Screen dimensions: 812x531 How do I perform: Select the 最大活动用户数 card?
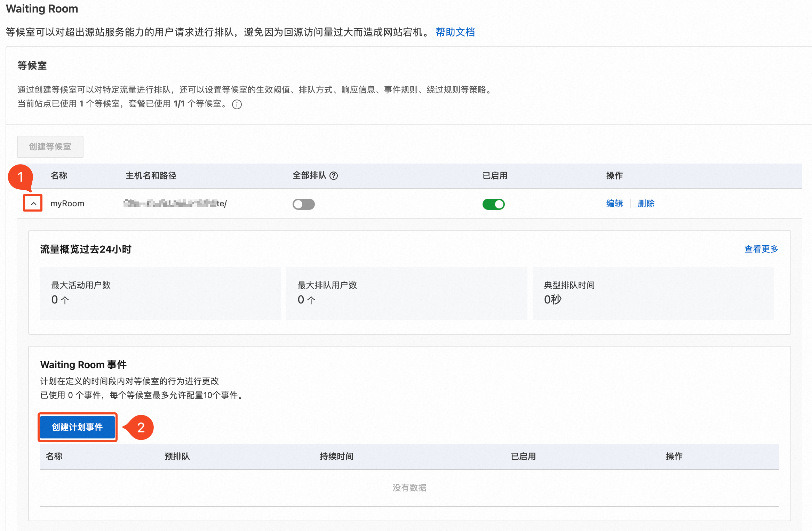[160, 294]
